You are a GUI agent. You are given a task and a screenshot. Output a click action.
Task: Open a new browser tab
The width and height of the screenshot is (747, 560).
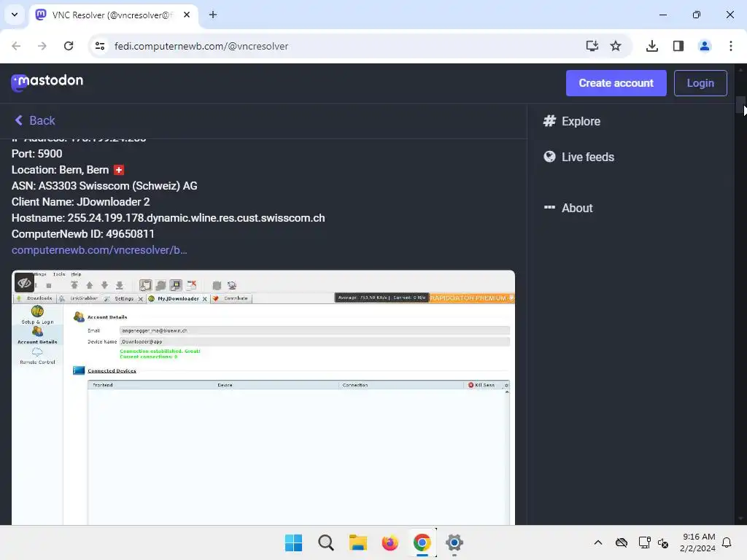(213, 15)
